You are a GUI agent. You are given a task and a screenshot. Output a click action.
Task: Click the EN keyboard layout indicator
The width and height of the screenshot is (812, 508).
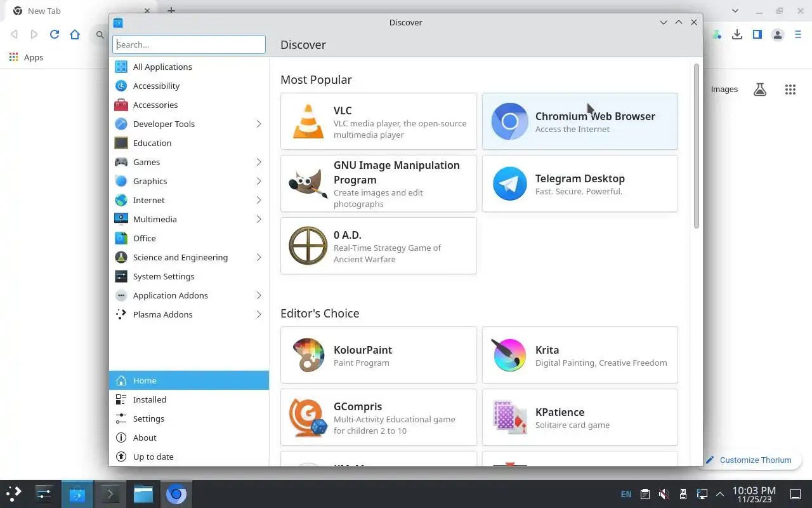pos(626,494)
